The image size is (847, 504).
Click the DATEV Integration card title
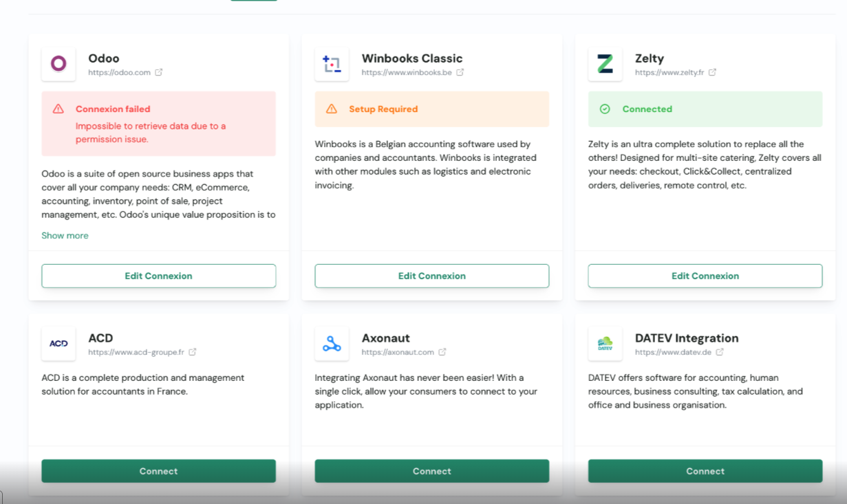687,338
